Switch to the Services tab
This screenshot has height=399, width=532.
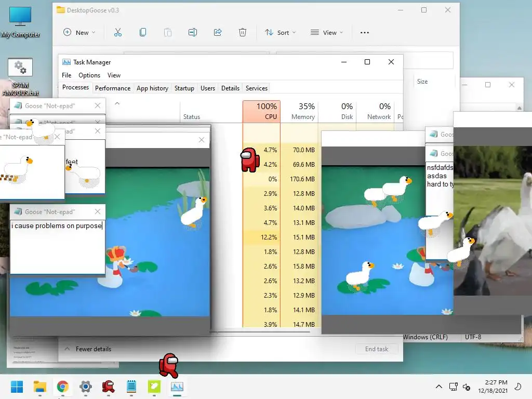257,88
